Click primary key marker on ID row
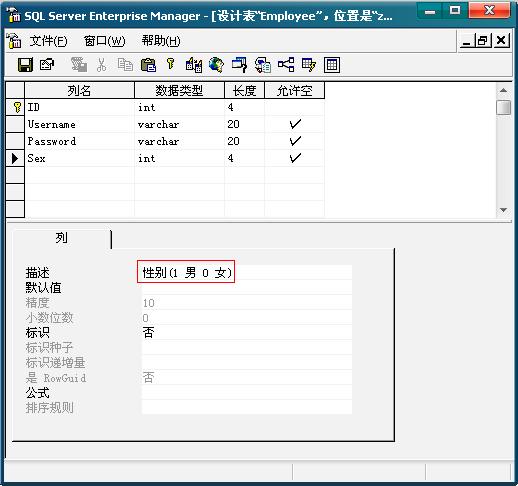 17,107
